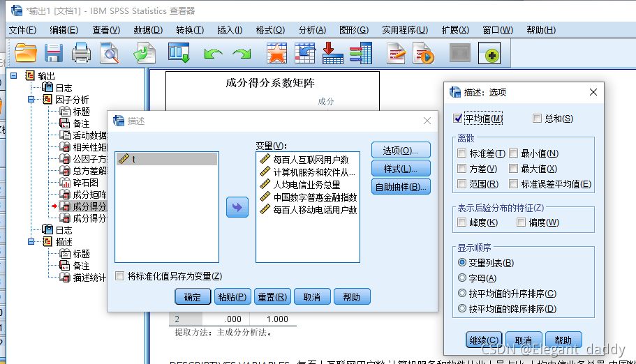Click 选项(O)... button in 描述 dialog
This screenshot has width=636, height=364.
coord(401,151)
